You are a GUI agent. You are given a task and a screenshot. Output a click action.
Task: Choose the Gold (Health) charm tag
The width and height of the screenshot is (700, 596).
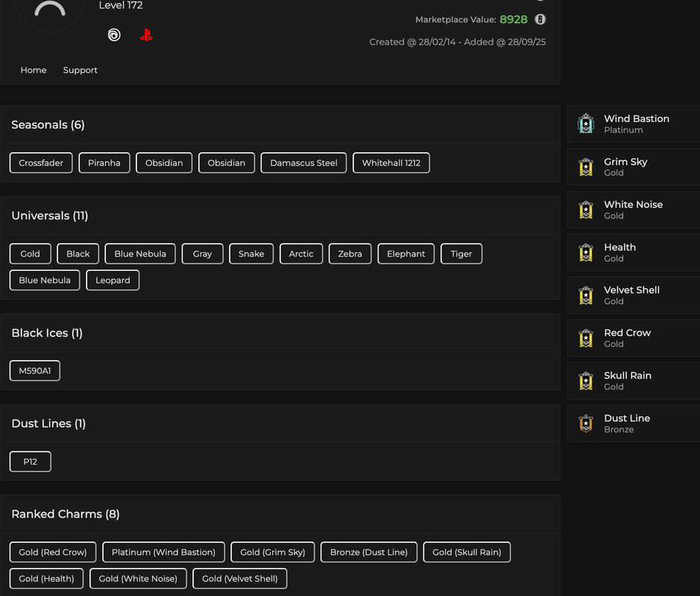[x=46, y=579]
